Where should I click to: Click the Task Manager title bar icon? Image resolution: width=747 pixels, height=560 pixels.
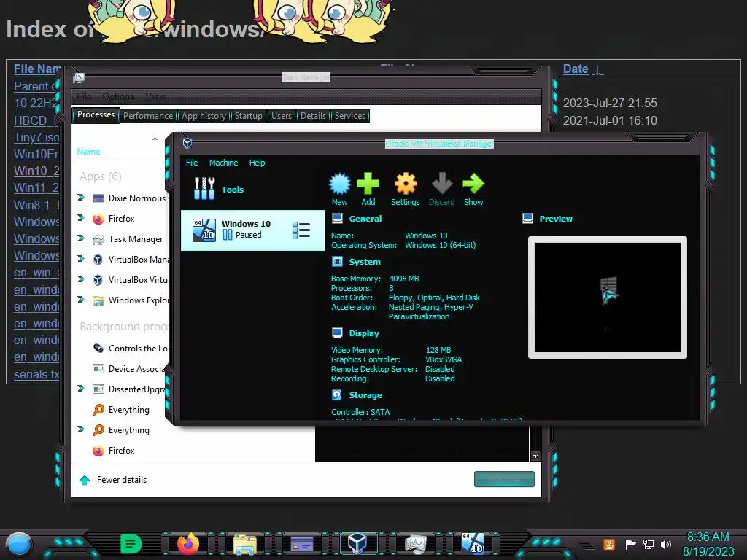click(x=79, y=77)
